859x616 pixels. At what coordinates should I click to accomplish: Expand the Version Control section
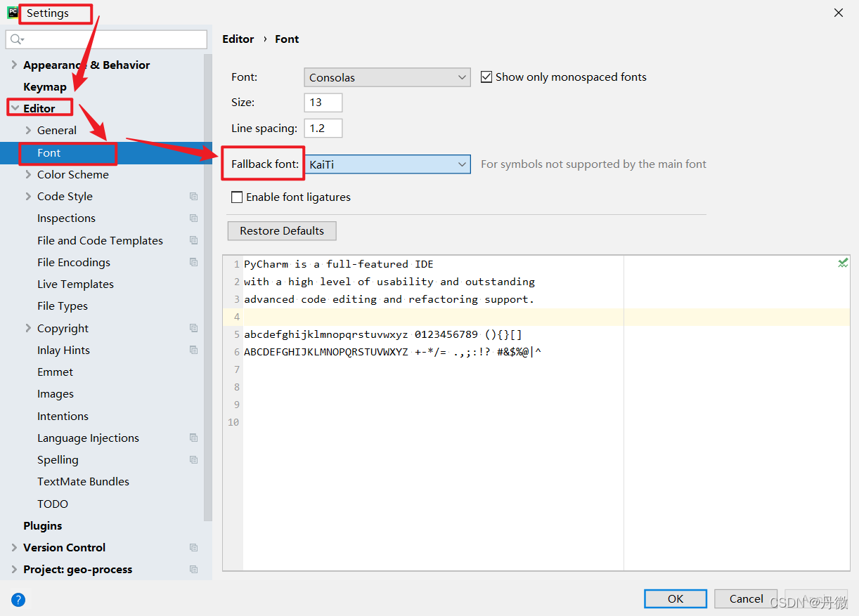[14, 547]
